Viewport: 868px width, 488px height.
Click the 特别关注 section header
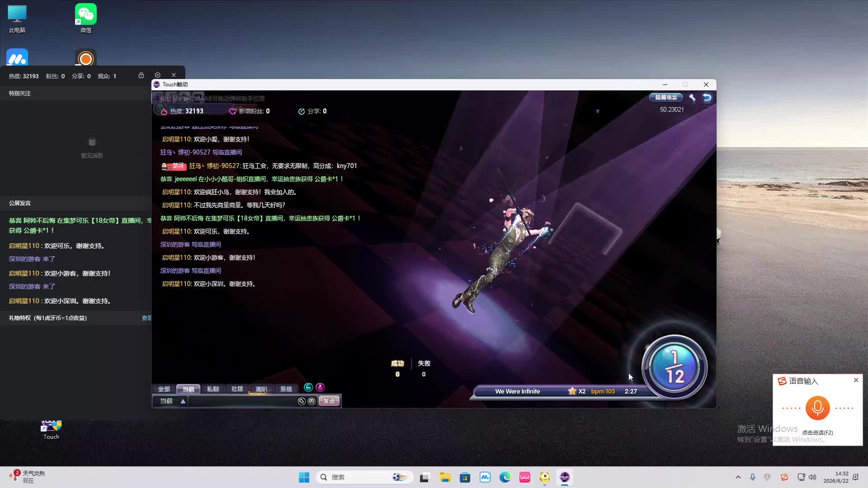tap(20, 94)
